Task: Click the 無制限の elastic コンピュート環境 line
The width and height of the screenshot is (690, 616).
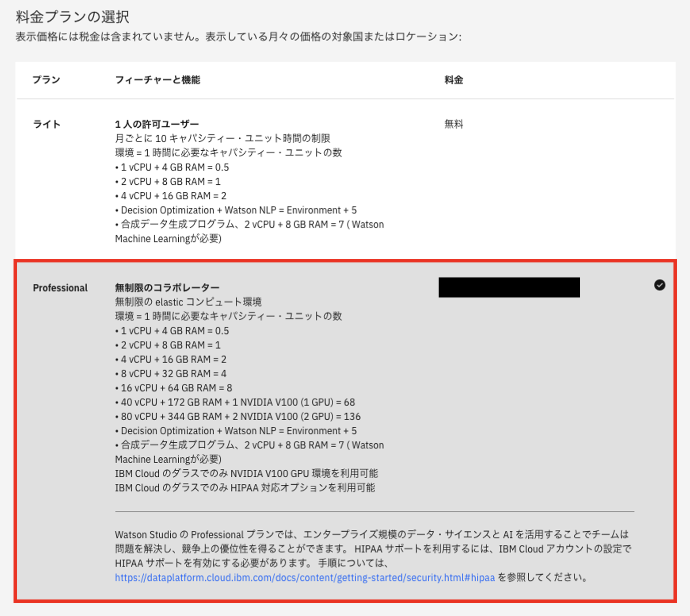Action: 188,302
